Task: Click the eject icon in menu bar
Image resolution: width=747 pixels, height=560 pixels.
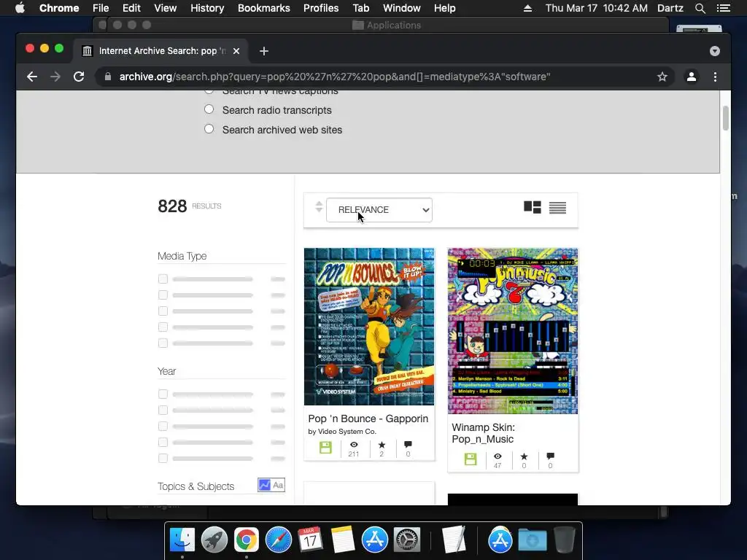Action: pos(527,8)
